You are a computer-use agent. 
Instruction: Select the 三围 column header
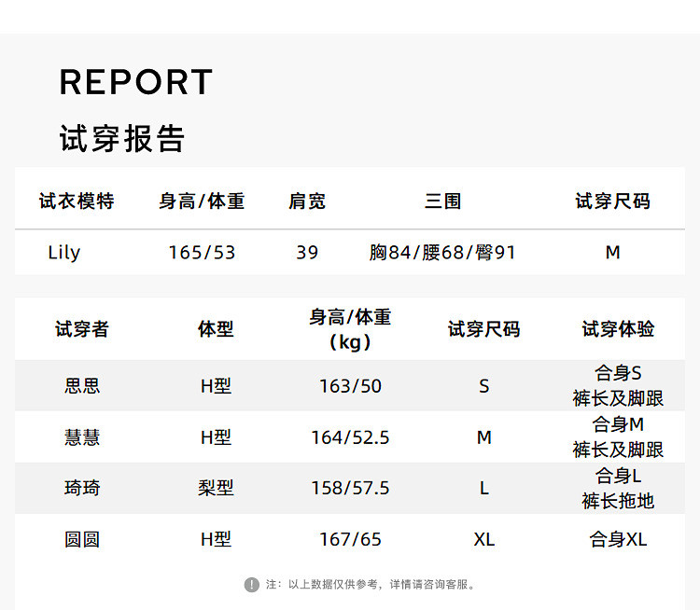(x=442, y=201)
